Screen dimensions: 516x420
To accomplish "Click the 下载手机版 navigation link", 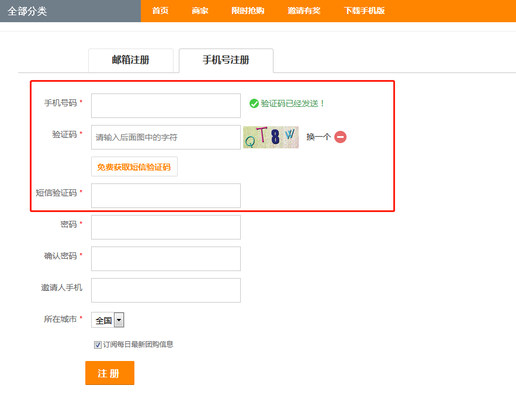I will 364,11.
